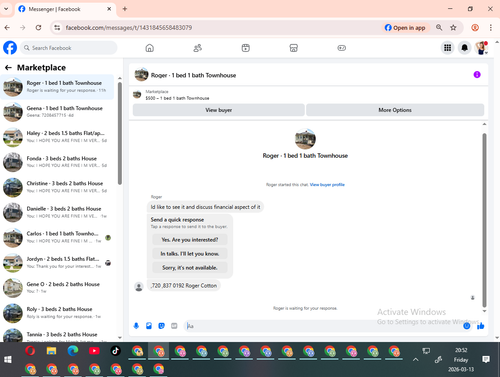Open Marketplace storefront icon in top bar
The height and width of the screenshot is (377, 500).
(294, 48)
